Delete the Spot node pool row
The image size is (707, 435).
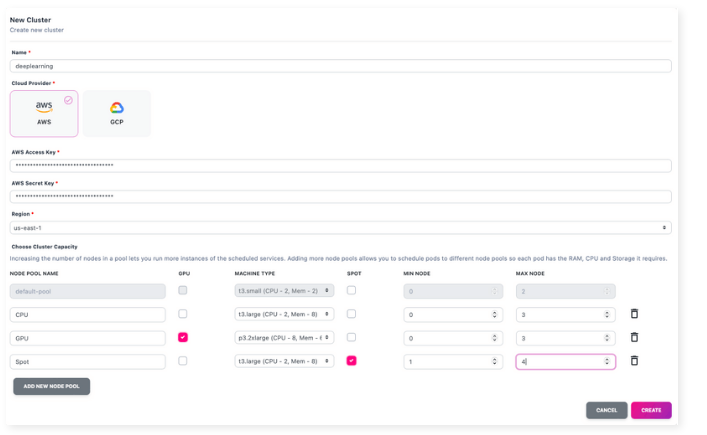pyautogui.click(x=634, y=361)
